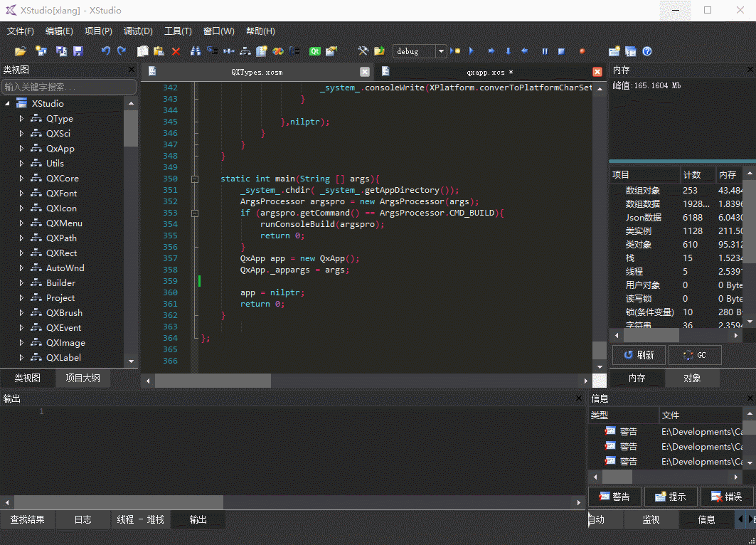Click the green Qt toolbar icon

[x=315, y=51]
